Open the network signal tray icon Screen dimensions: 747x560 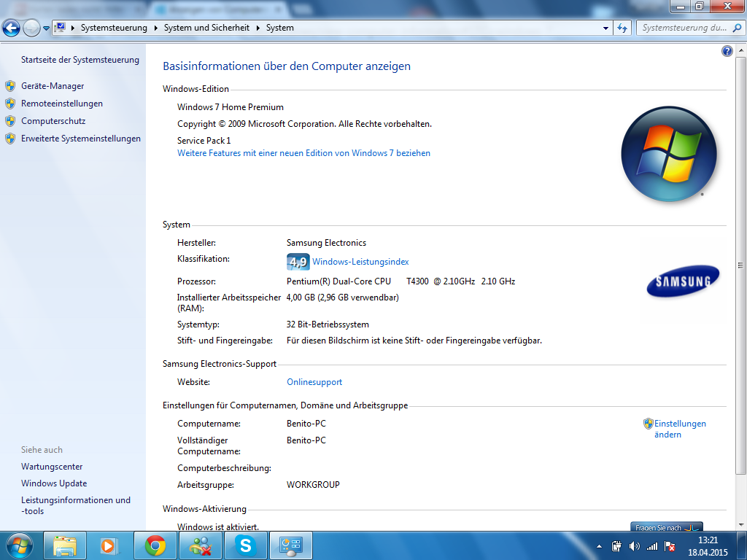[x=651, y=546]
